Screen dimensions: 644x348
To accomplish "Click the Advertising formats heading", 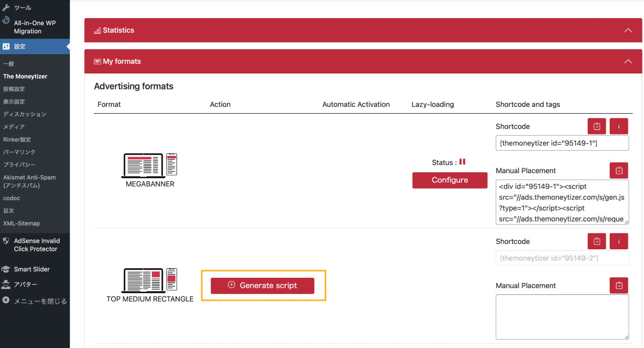I will pos(134,86).
